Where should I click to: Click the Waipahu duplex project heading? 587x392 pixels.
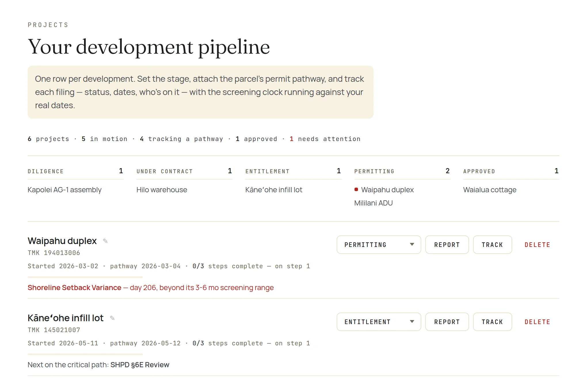[x=62, y=241]
